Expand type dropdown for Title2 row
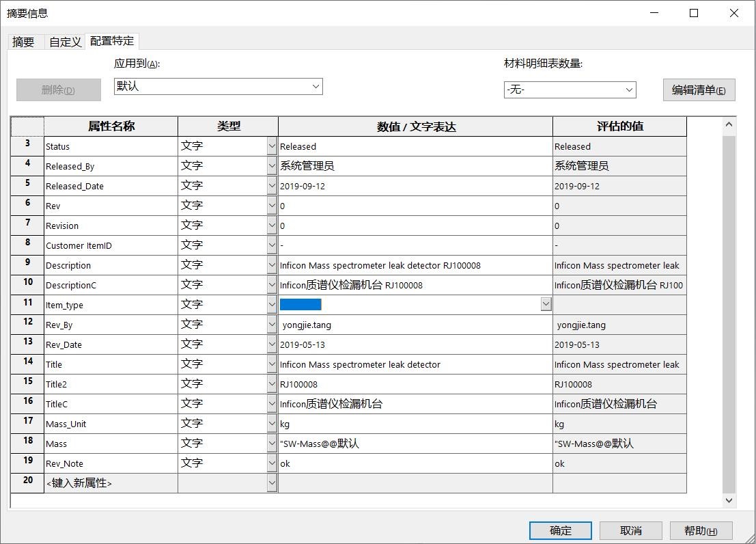The image size is (756, 544). pos(272,384)
